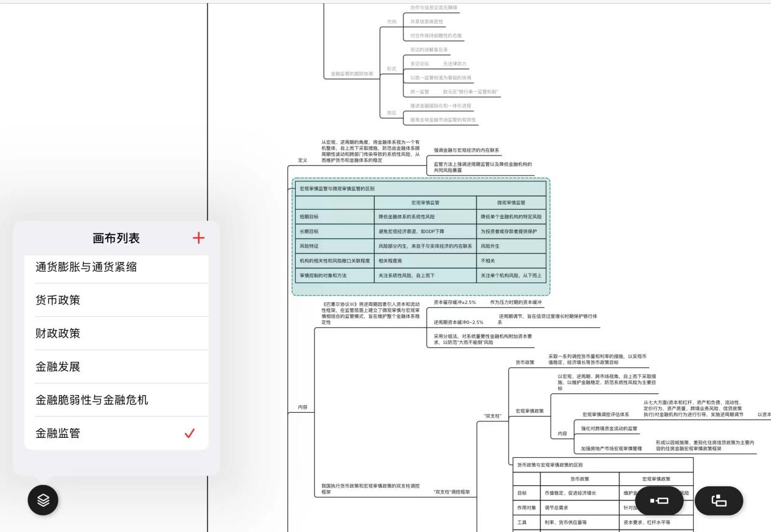
Task: Click the red plus to add canvas
Action: [198, 238]
